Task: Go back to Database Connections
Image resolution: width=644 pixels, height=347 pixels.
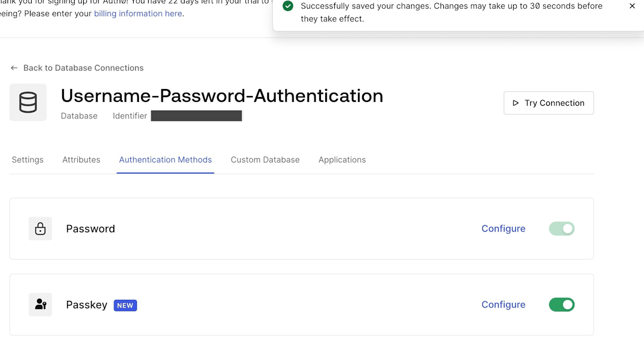Action: 83,68
